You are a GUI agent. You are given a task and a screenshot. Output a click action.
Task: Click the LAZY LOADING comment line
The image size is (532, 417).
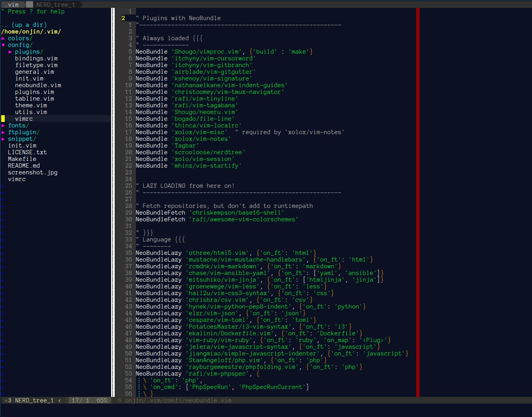[185, 186]
